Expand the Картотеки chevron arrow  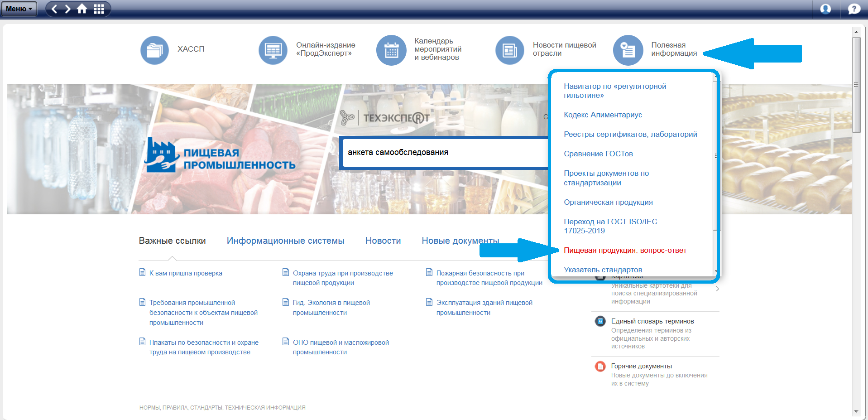(x=718, y=289)
